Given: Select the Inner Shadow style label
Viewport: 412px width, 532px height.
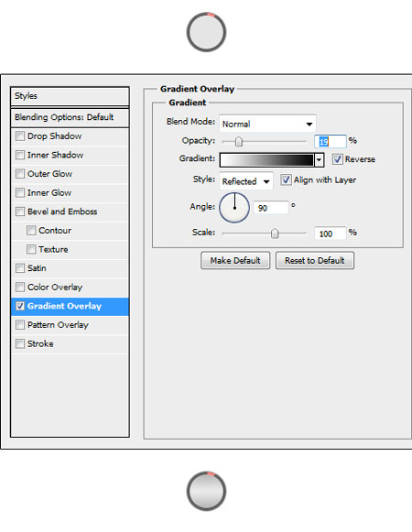Looking at the screenshot, I should (55, 155).
